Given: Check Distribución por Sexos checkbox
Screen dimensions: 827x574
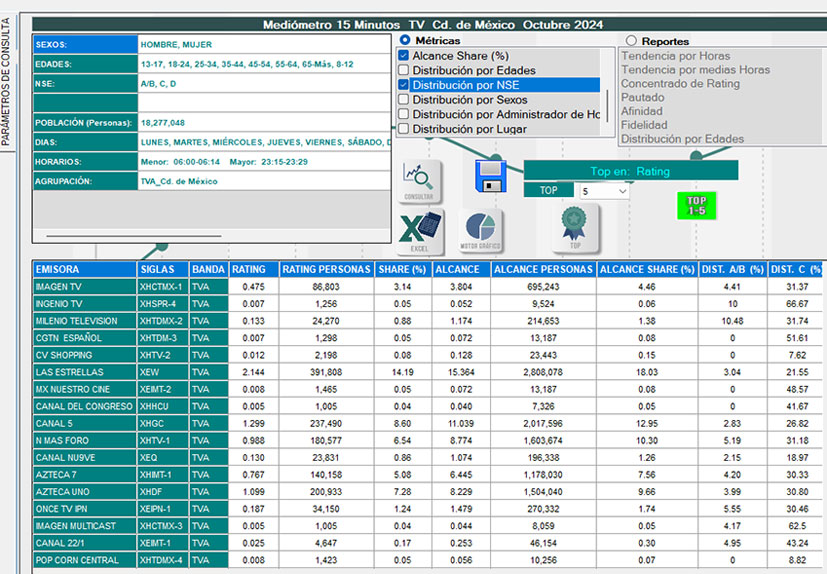Looking at the screenshot, I should (x=403, y=100).
